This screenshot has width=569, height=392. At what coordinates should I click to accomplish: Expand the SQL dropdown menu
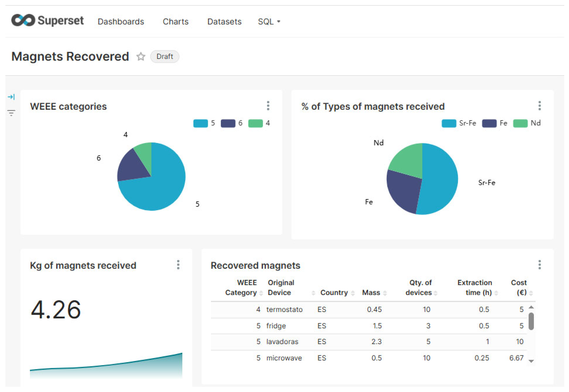(x=269, y=22)
